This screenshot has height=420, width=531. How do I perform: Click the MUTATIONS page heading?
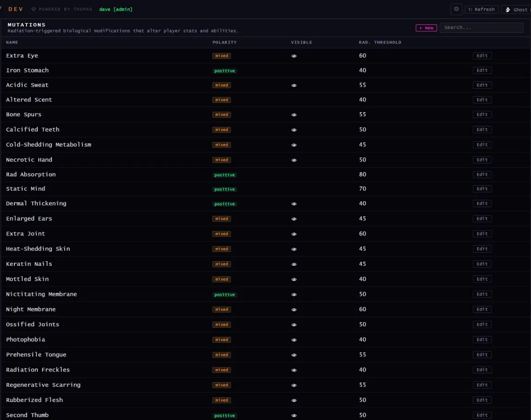pyautogui.click(x=26, y=25)
